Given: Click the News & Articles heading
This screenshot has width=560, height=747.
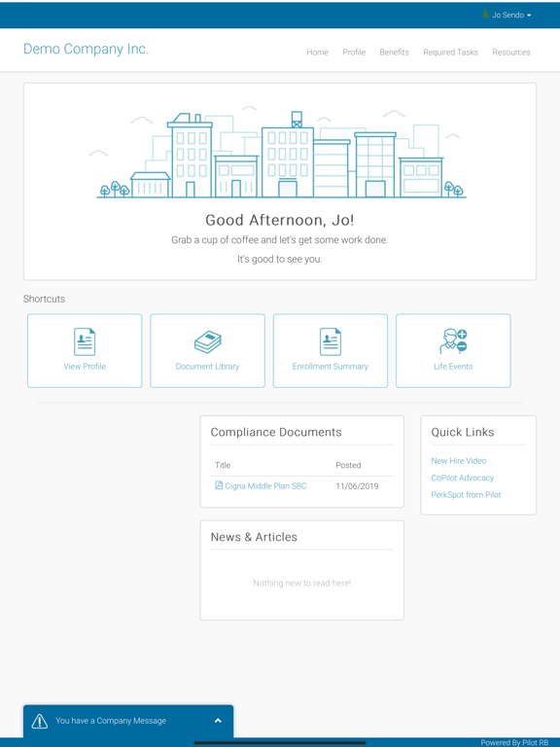Looking at the screenshot, I should click(254, 537).
